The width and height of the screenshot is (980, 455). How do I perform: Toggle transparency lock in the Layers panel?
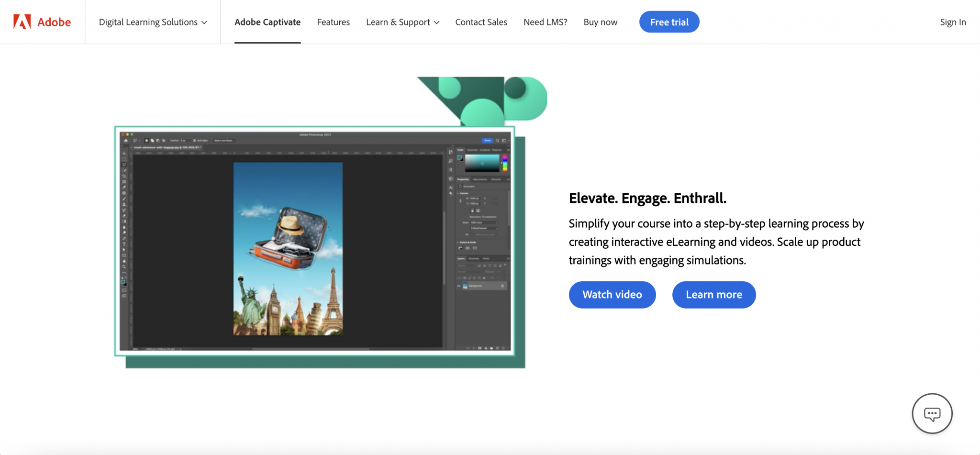[464, 277]
